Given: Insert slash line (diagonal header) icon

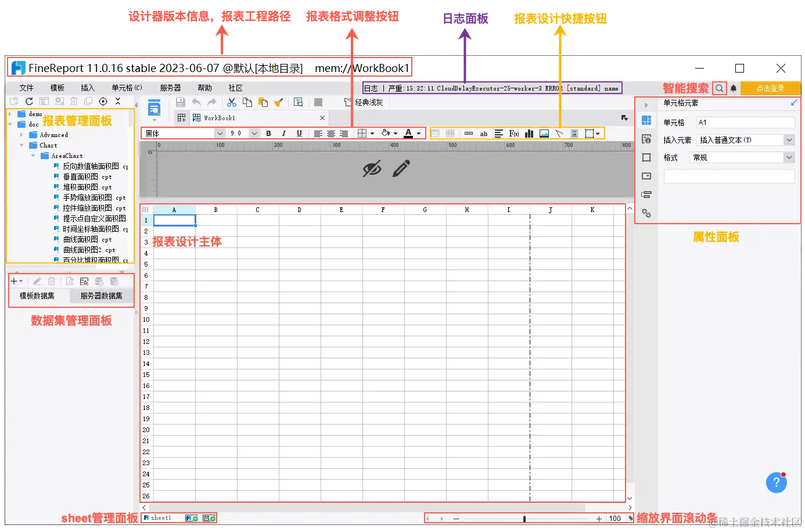Looking at the screenshot, I should (559, 134).
